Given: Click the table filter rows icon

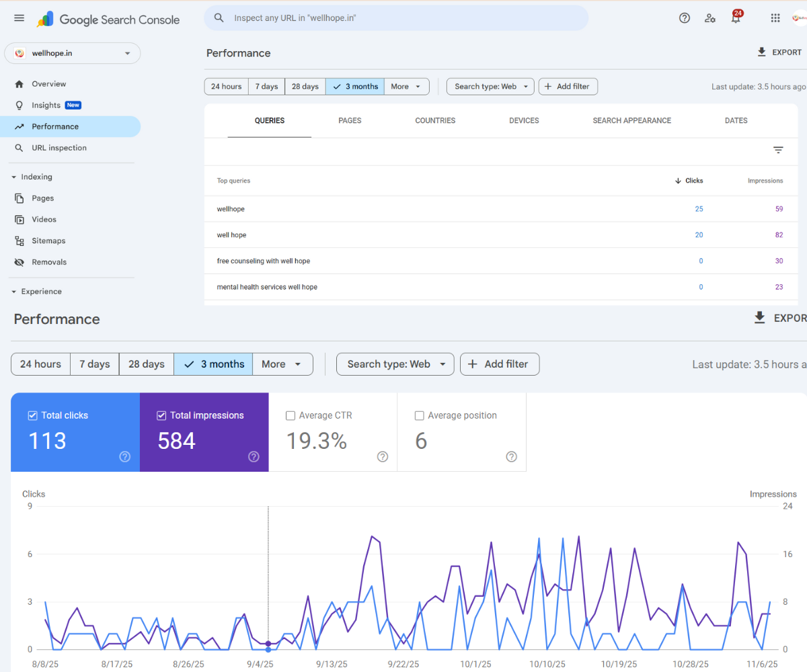Looking at the screenshot, I should point(778,150).
